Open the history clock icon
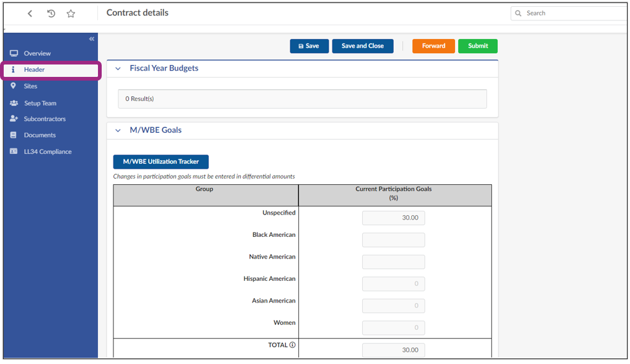 (x=51, y=14)
